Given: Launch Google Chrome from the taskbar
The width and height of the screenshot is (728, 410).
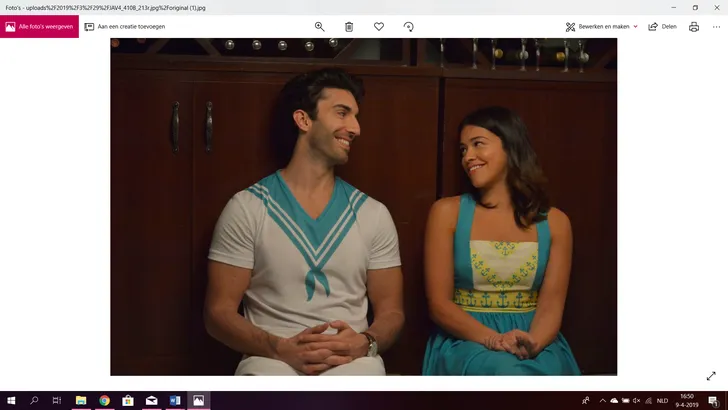Looking at the screenshot, I should click(x=104, y=400).
